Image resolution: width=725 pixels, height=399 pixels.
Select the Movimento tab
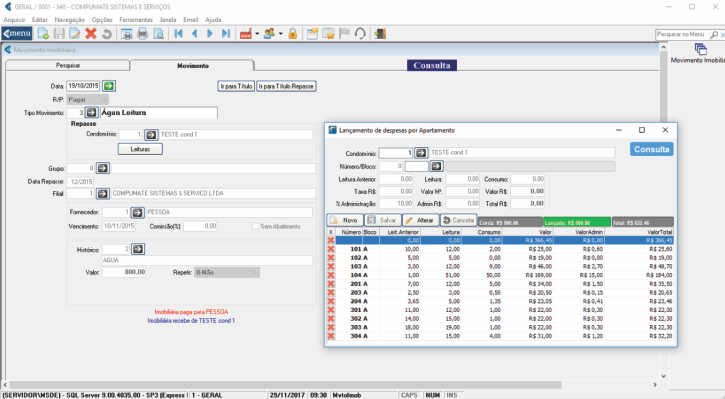(193, 66)
